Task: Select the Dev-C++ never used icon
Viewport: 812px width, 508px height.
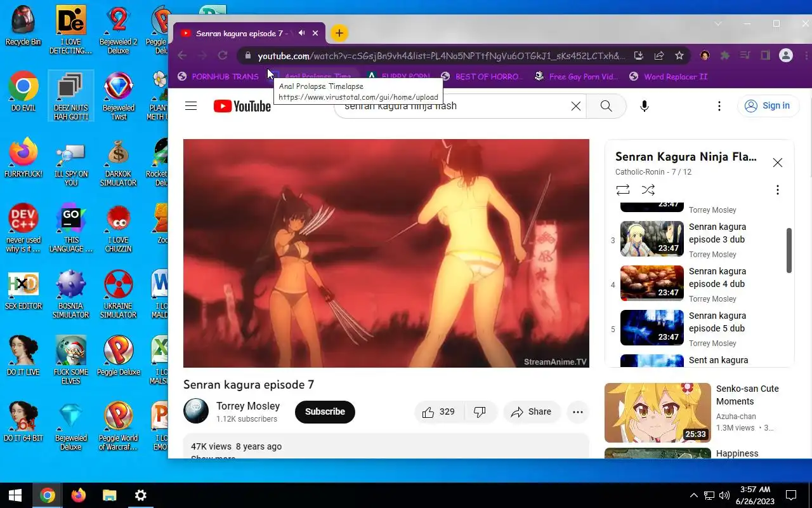Action: tap(23, 229)
